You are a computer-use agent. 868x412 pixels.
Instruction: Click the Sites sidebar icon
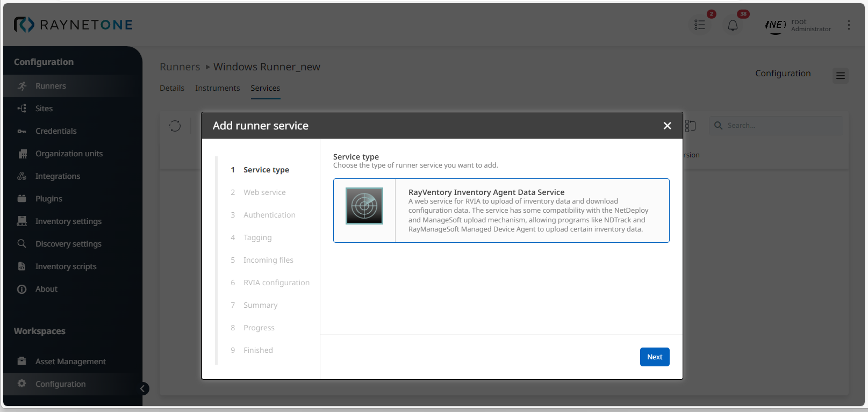click(x=22, y=109)
